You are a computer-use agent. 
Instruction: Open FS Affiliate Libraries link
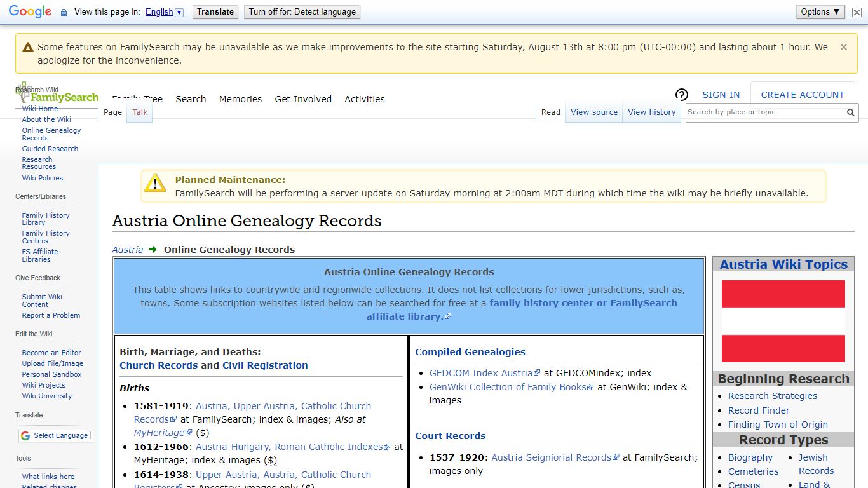[x=40, y=255]
